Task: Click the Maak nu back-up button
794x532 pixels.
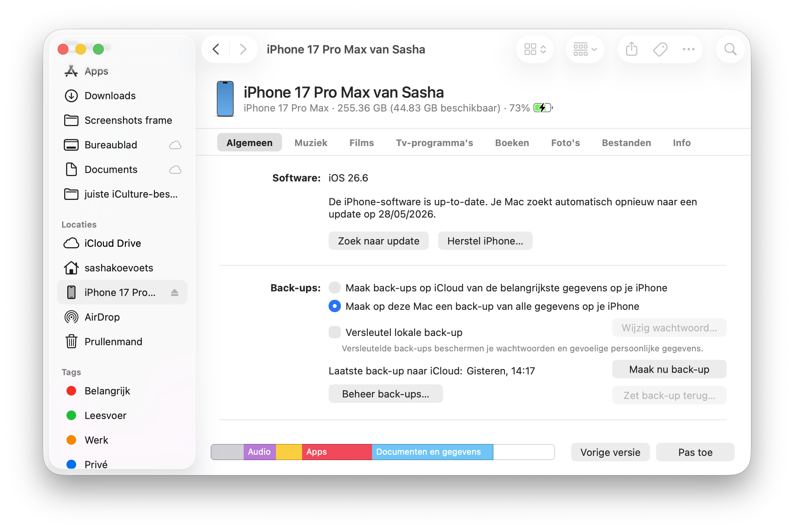Action: (x=669, y=369)
